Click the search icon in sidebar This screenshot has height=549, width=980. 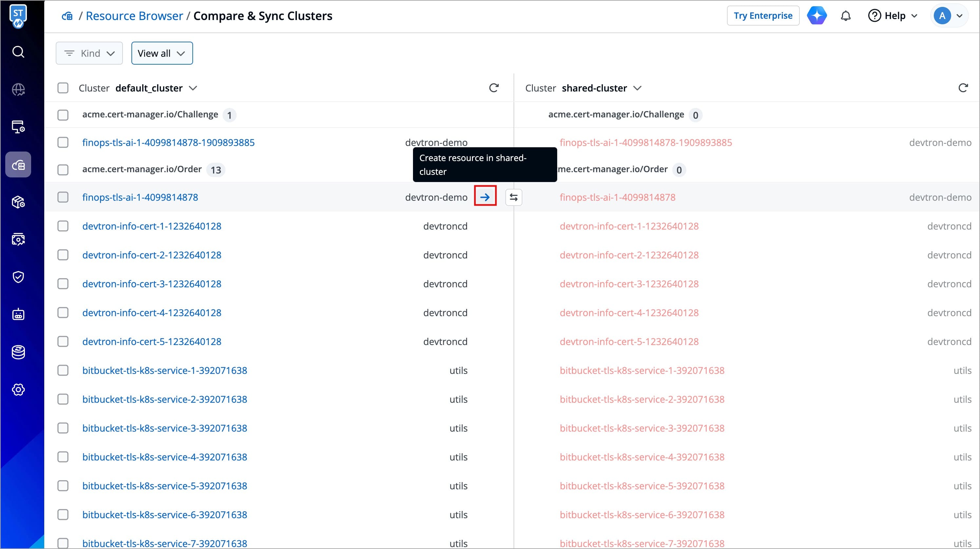tap(18, 52)
